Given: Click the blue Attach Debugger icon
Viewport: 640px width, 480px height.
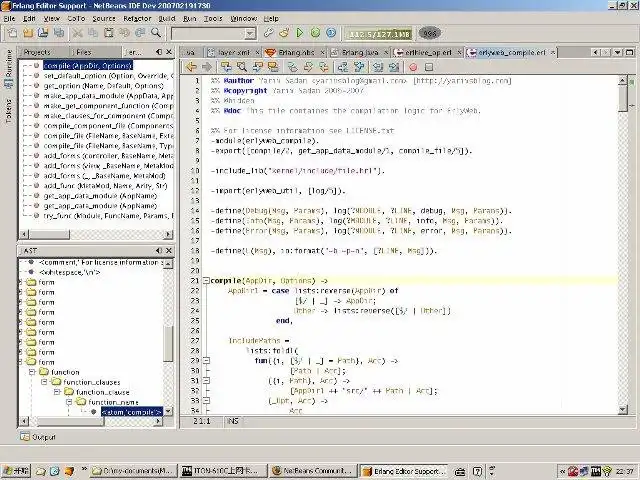Looking at the screenshot, I should (331, 33).
